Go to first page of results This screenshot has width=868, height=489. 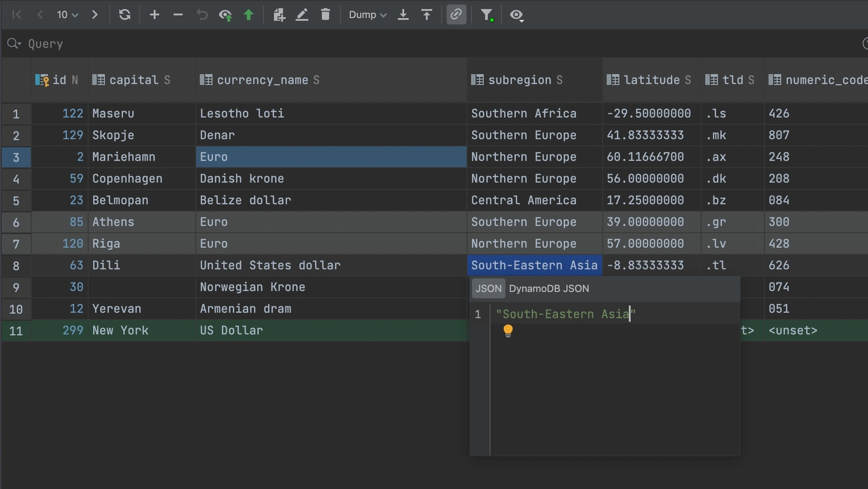pyautogui.click(x=17, y=15)
